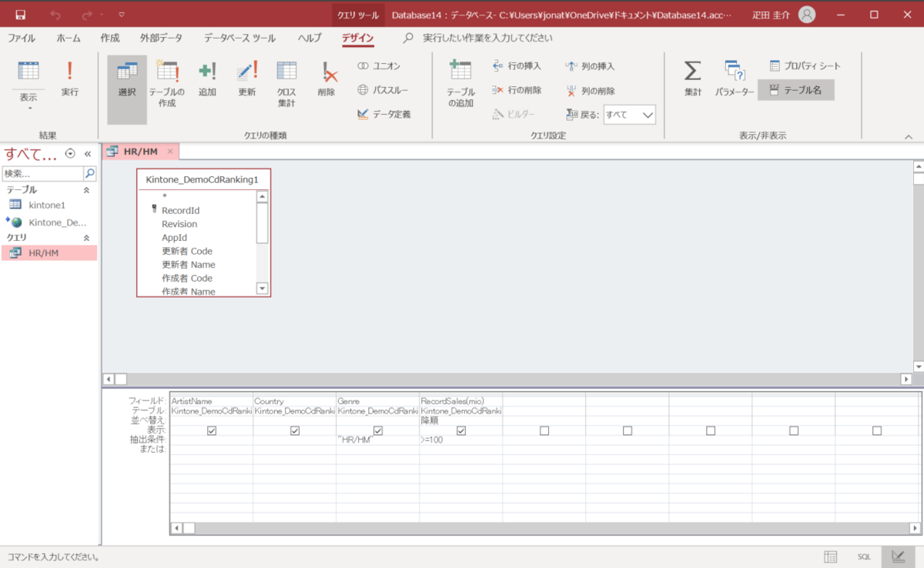Open the 外部データ tab
The image size is (924, 568).
162,38
